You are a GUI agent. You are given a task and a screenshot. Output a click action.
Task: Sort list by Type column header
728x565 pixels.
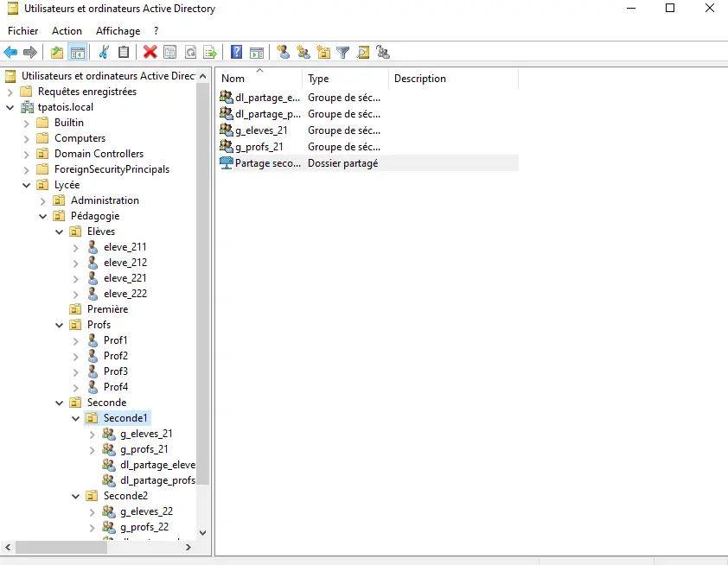click(345, 79)
